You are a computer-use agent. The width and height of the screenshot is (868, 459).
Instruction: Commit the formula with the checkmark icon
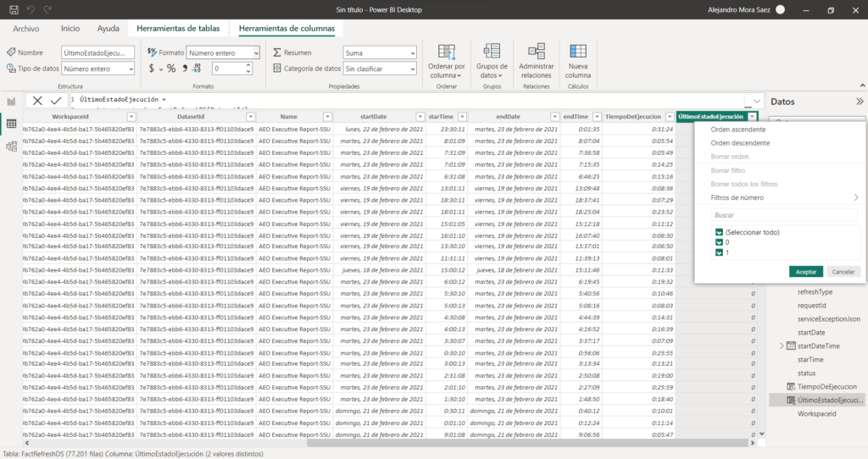[x=56, y=100]
